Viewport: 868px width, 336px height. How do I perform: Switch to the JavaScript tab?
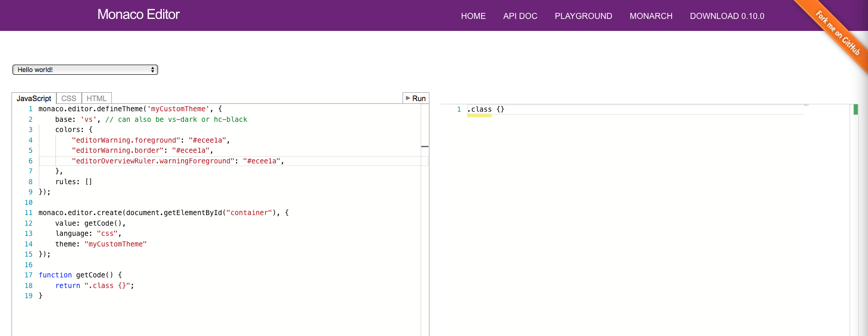(x=34, y=98)
